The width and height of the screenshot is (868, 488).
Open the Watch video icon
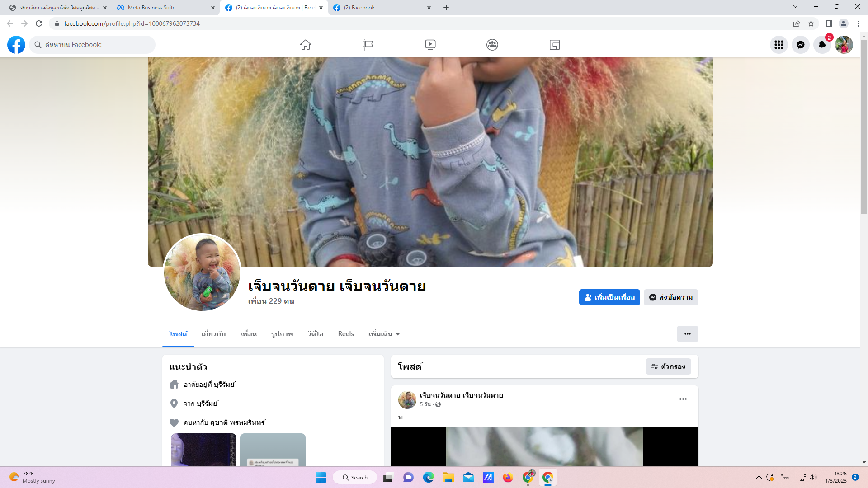pyautogui.click(x=430, y=45)
